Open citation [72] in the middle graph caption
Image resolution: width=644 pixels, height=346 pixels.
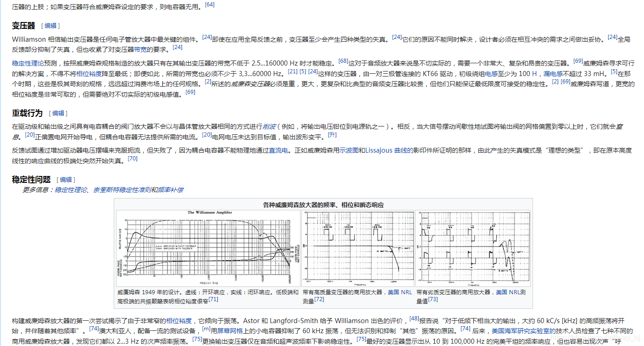pos(319,299)
